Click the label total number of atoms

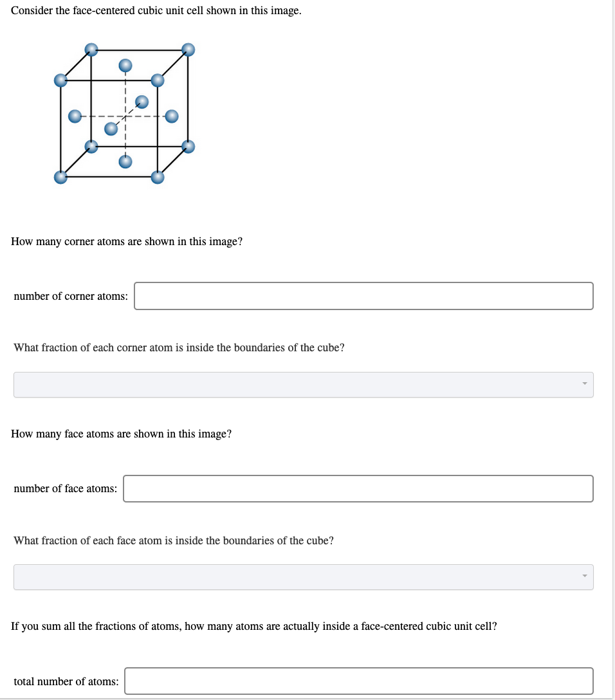tap(65, 681)
